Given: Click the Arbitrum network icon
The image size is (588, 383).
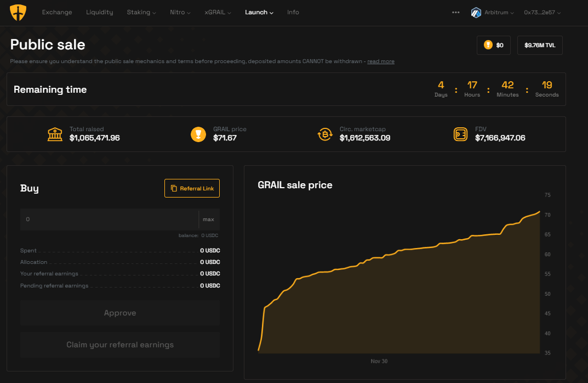Looking at the screenshot, I should click(x=476, y=13).
